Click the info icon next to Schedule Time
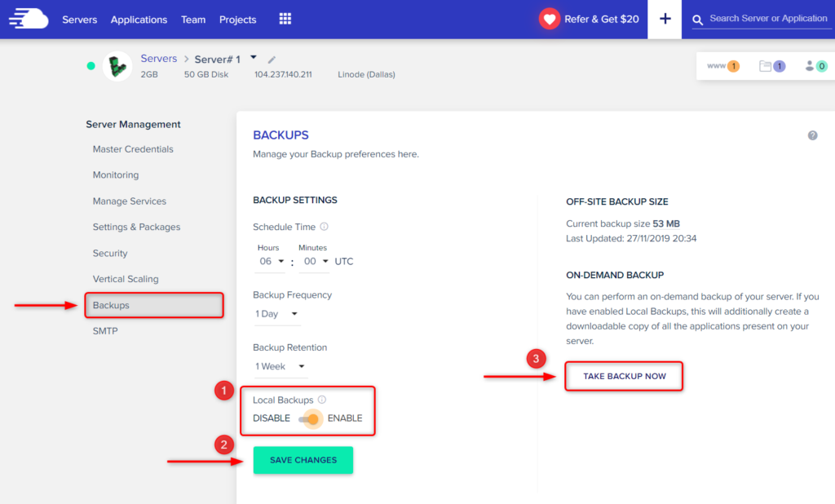 [x=323, y=227]
